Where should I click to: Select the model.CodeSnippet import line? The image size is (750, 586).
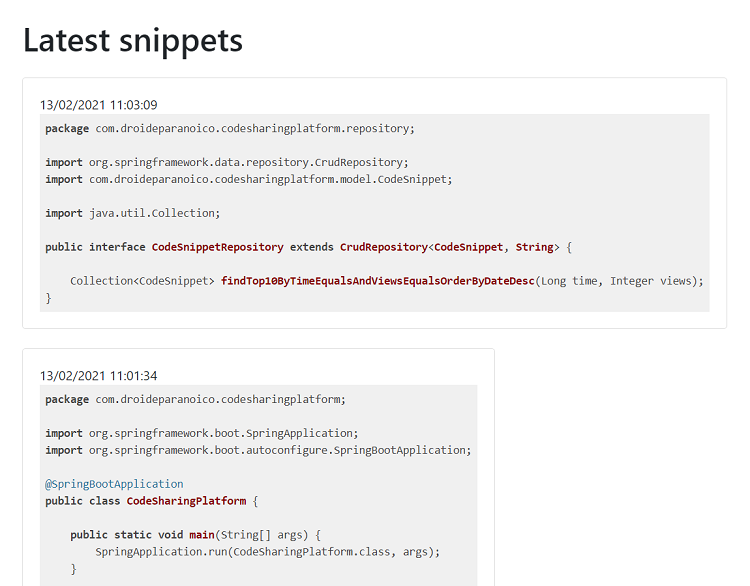click(x=248, y=179)
